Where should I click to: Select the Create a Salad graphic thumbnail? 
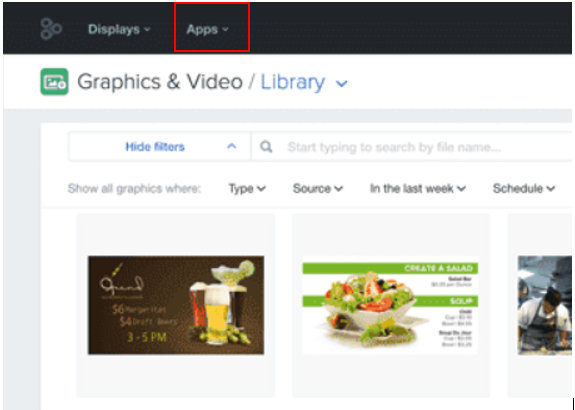[390, 305]
